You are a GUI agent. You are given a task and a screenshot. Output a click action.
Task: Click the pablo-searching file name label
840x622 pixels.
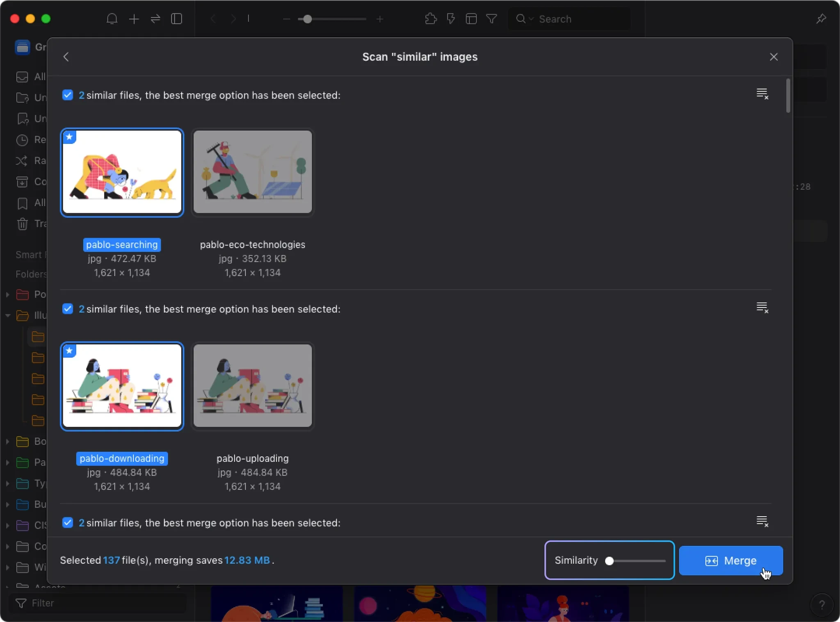(x=122, y=245)
